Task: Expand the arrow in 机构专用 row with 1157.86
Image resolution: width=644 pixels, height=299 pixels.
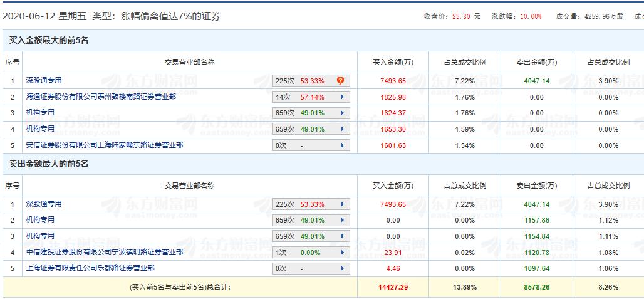Action: tap(341, 220)
